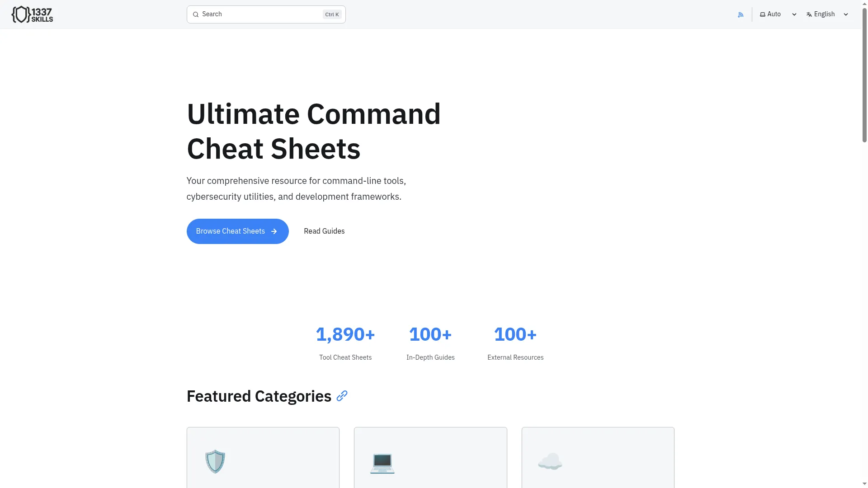The width and height of the screenshot is (868, 488).
Task: Click the Featured Categories heading
Action: [259, 396]
